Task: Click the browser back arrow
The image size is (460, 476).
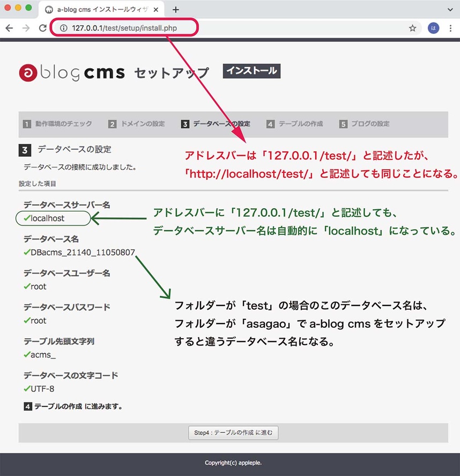Action: click(x=9, y=28)
